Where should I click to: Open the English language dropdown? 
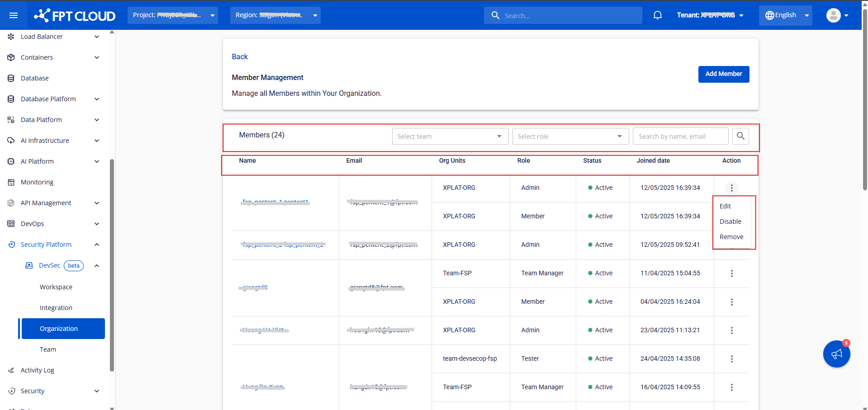tap(785, 15)
